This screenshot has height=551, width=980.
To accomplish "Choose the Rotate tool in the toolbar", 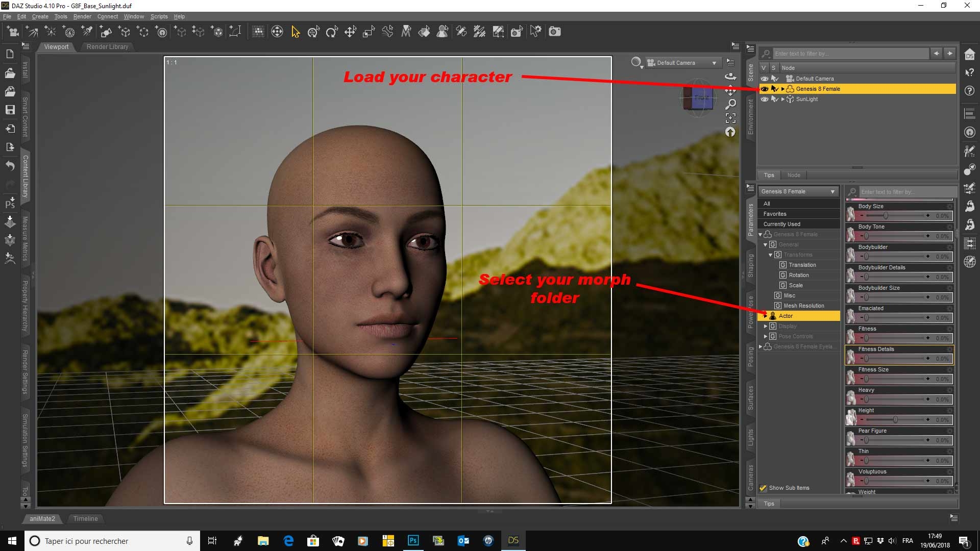I will 331,32.
